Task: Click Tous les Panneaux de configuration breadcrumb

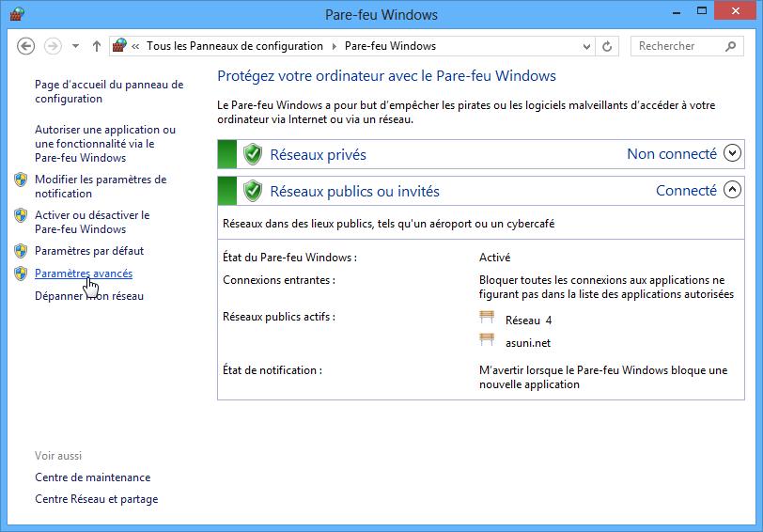Action: coord(235,46)
